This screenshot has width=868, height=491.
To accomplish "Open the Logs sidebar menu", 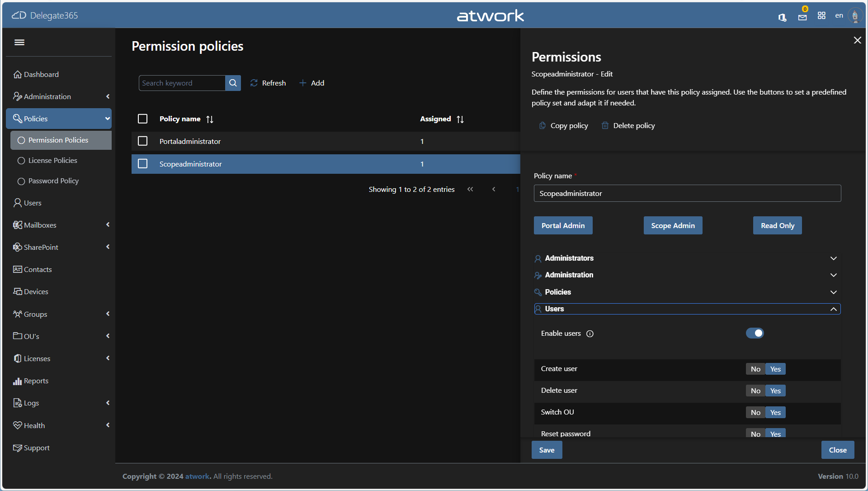I will [x=59, y=403].
